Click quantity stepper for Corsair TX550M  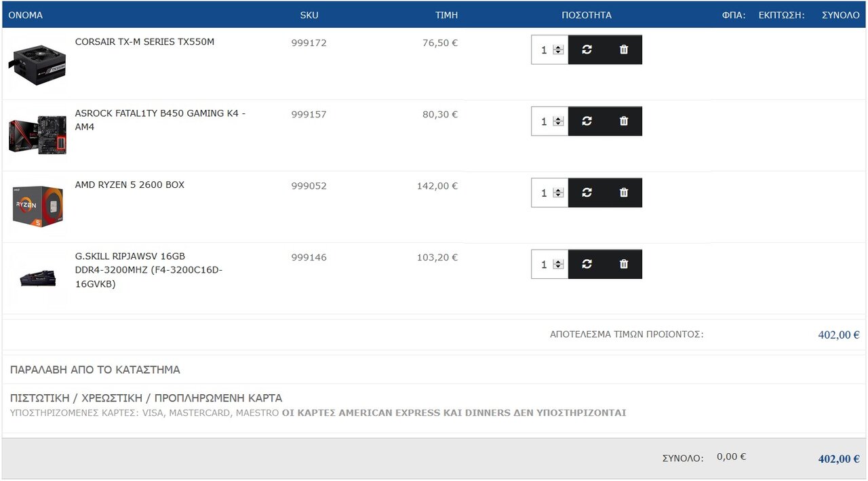pos(558,50)
